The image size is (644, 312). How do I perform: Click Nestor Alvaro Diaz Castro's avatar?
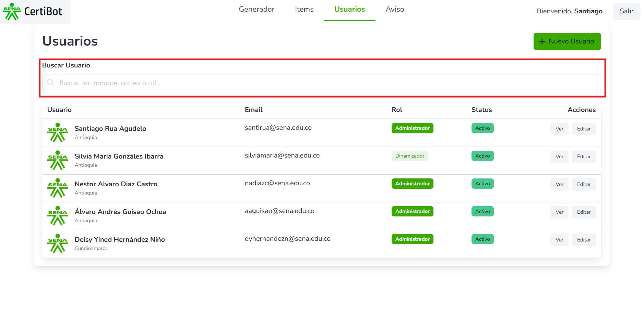pyautogui.click(x=58, y=188)
